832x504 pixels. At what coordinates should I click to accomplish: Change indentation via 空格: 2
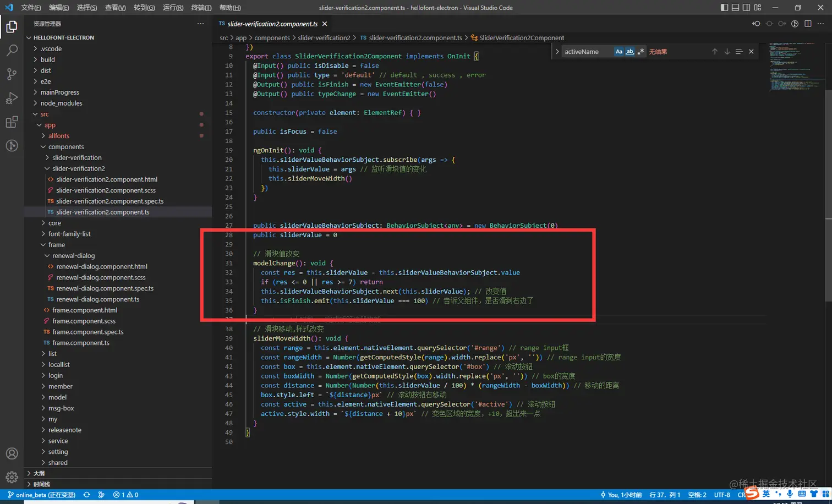697,495
